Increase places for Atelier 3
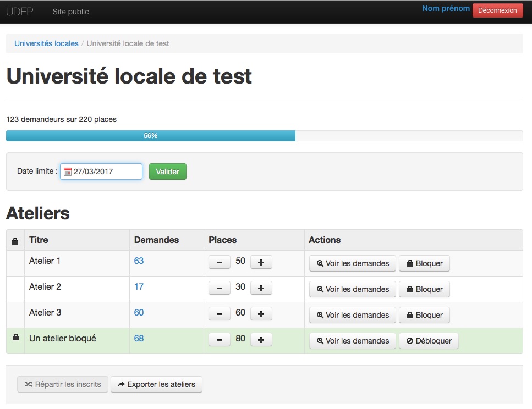Viewport: 532px width, 409px height. coord(261,314)
